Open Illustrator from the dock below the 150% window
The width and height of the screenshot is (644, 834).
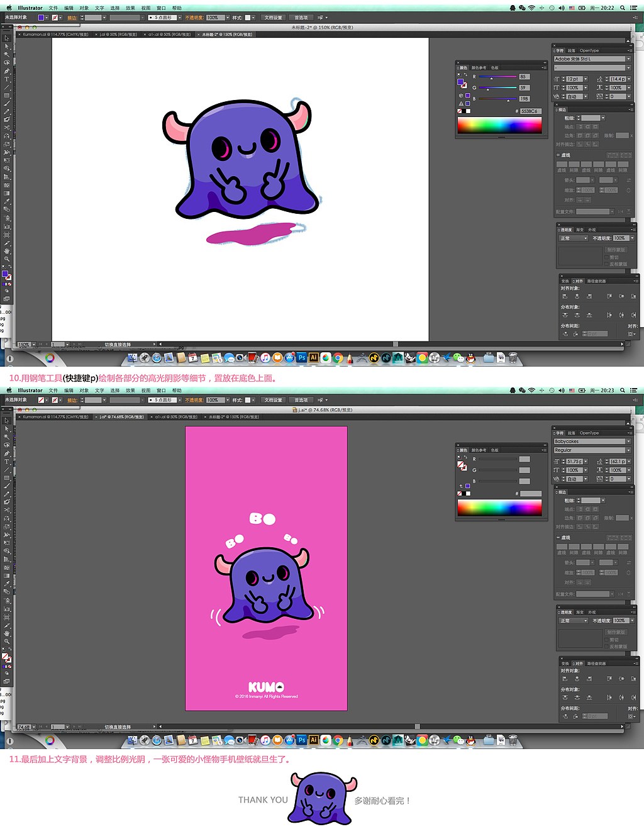point(313,357)
